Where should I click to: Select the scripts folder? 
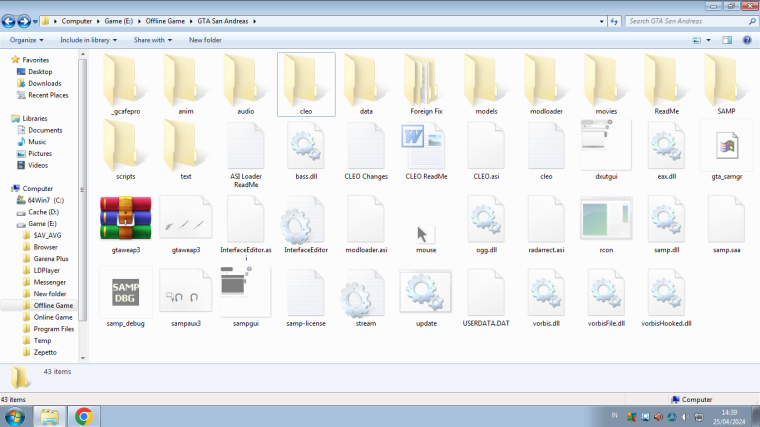point(126,145)
